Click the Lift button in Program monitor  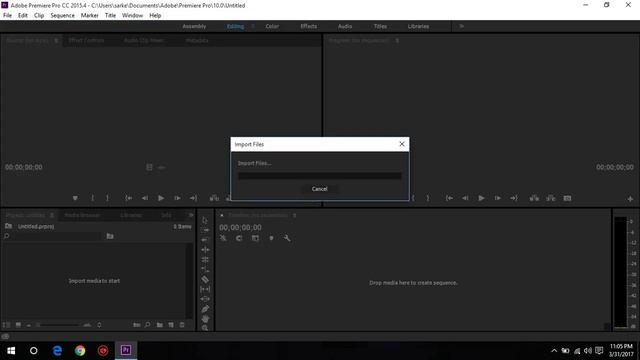click(x=534, y=198)
